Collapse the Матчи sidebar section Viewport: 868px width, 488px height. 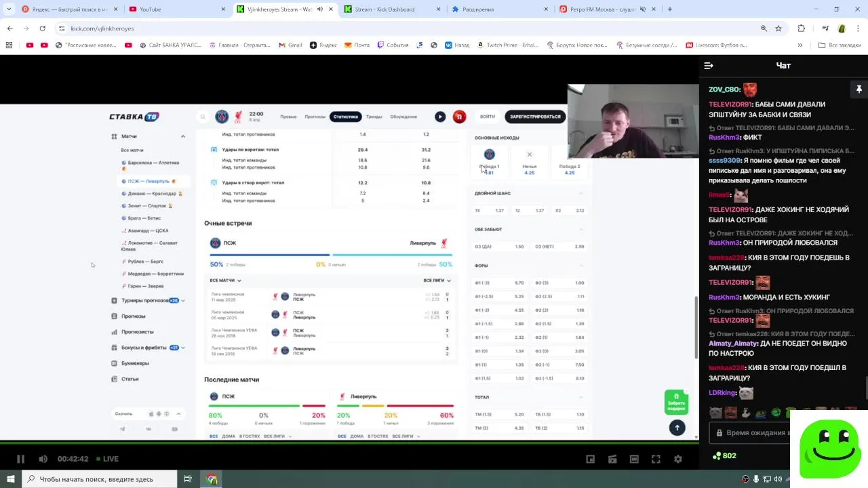click(182, 136)
